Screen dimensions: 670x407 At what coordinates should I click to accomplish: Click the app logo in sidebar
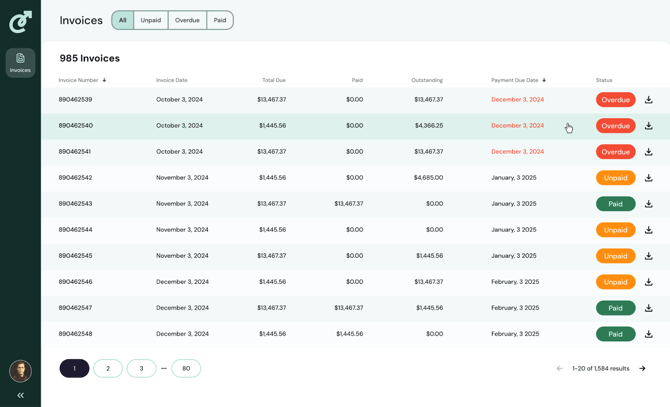tap(21, 22)
